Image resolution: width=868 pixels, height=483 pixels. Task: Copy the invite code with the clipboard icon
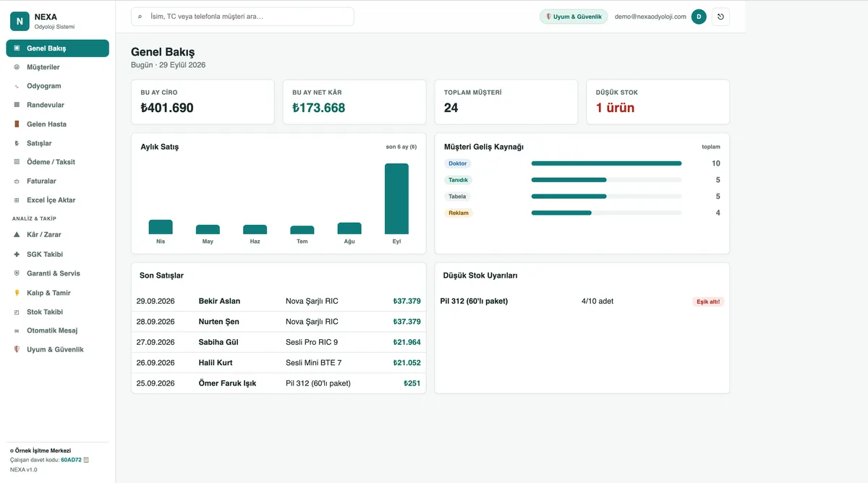point(87,460)
